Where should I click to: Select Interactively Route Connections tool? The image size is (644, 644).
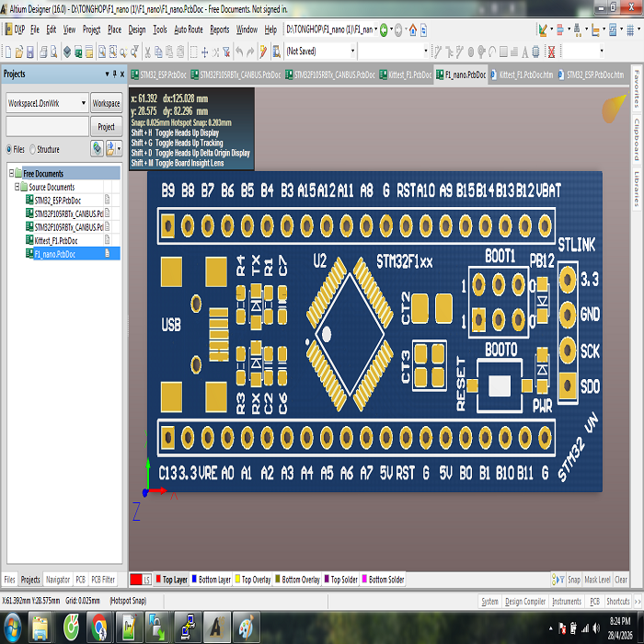437,52
